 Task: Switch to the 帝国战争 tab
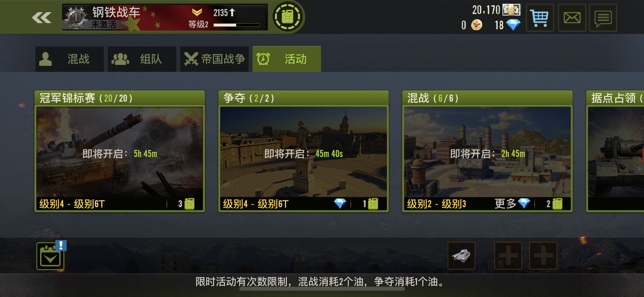(x=214, y=59)
